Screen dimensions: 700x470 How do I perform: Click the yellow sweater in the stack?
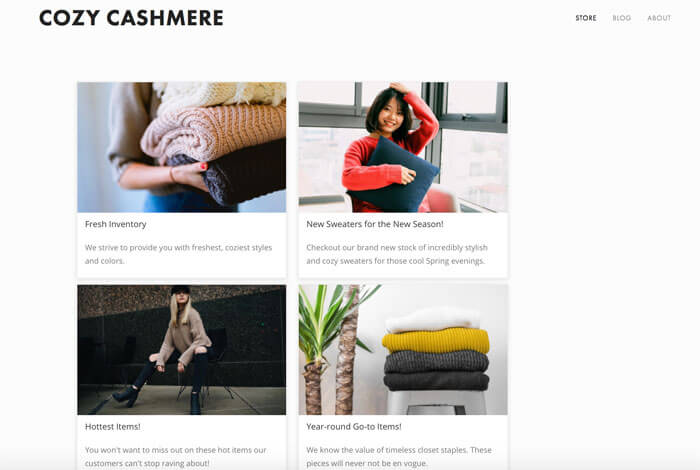tap(436, 341)
